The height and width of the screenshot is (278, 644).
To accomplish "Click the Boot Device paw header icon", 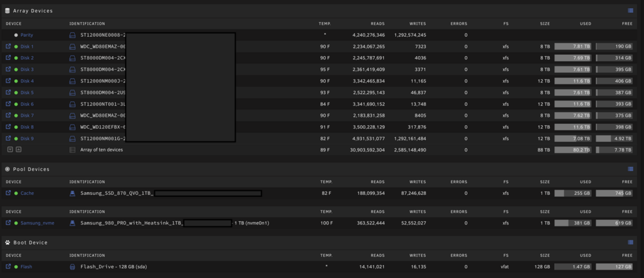I will point(7,243).
